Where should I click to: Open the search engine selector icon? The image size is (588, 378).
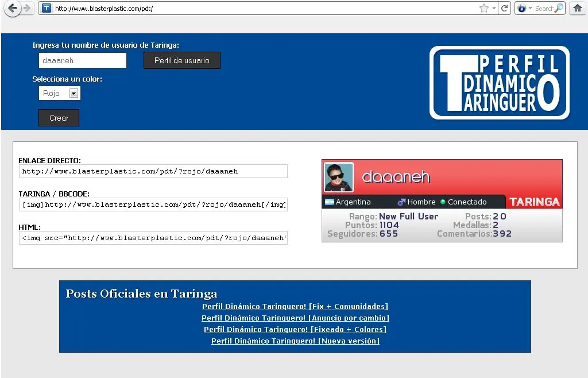tap(521, 8)
